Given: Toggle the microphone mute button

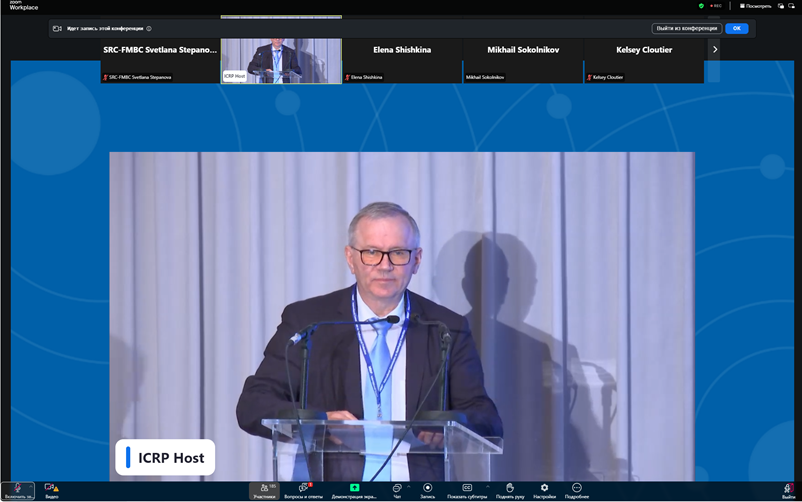Looking at the screenshot, I should [17, 489].
